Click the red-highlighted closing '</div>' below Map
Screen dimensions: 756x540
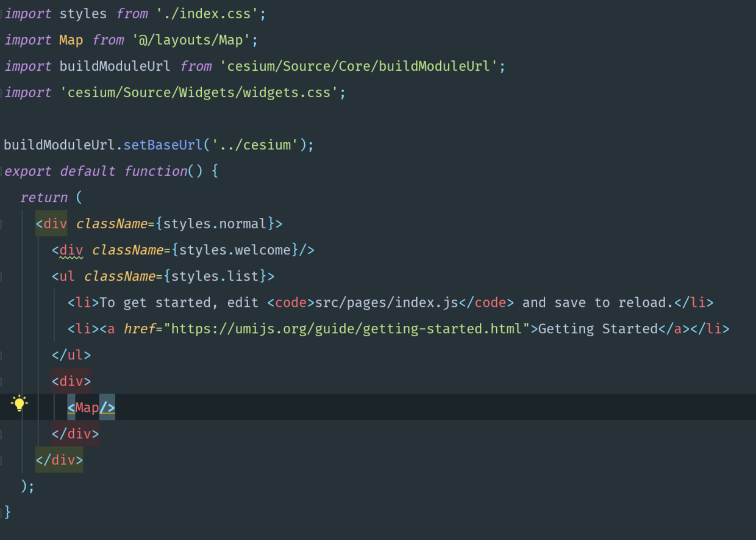pos(76,434)
